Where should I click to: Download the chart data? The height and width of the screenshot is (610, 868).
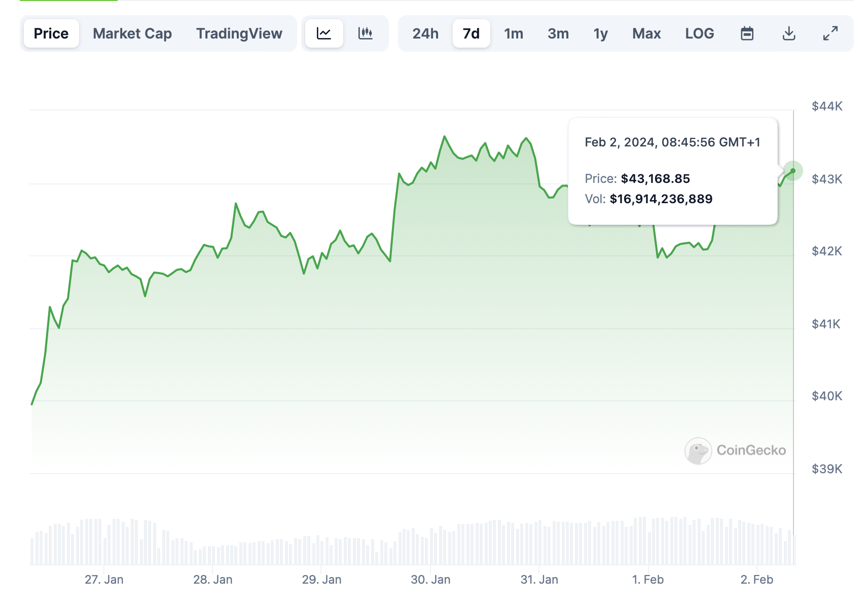[x=788, y=33]
